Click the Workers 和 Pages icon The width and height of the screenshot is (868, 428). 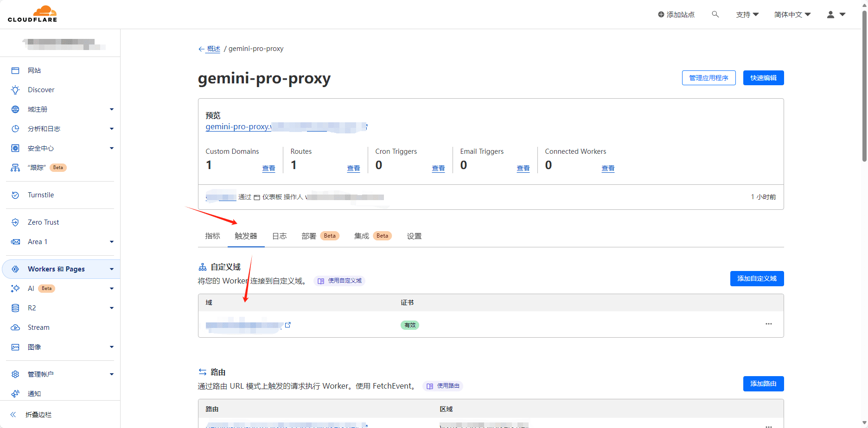coord(15,269)
